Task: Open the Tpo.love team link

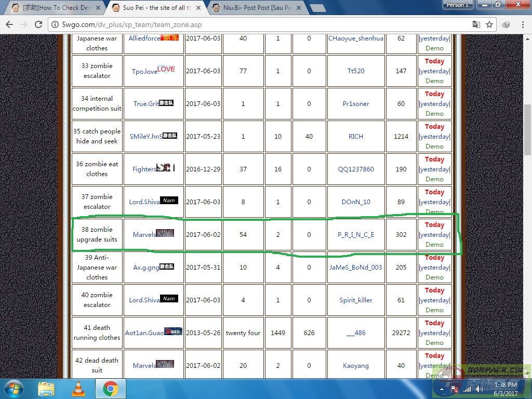Action: coord(144,71)
